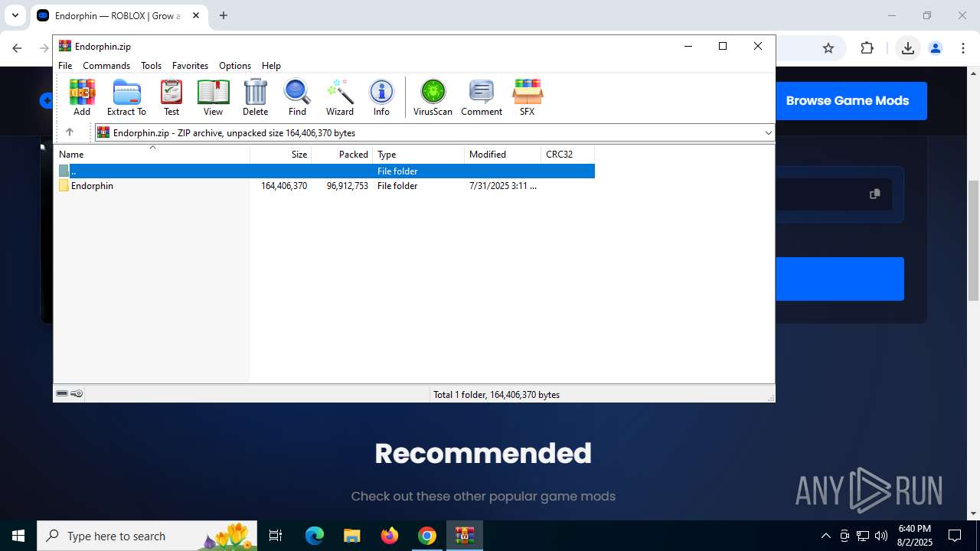Open the Windows Start menu
The height and width of the screenshot is (551, 980).
click(x=18, y=536)
